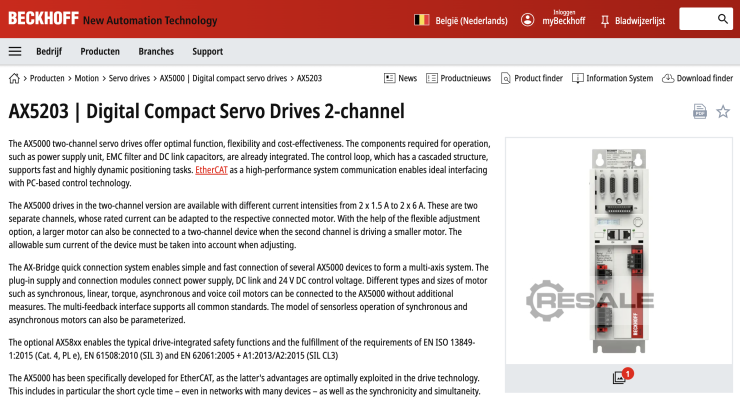740x405 pixels.
Task: Click the New Automation Technology tagline
Action: pos(150,20)
